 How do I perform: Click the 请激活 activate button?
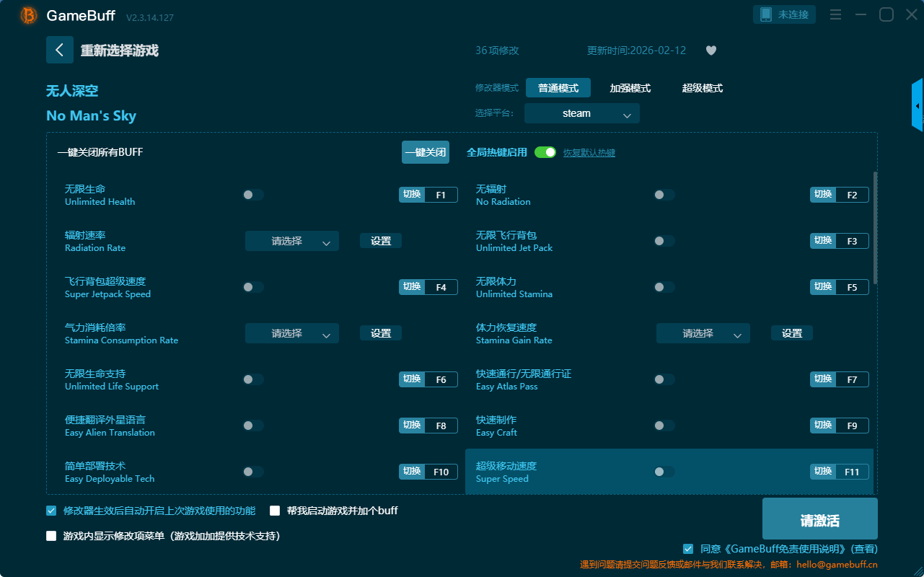(819, 519)
